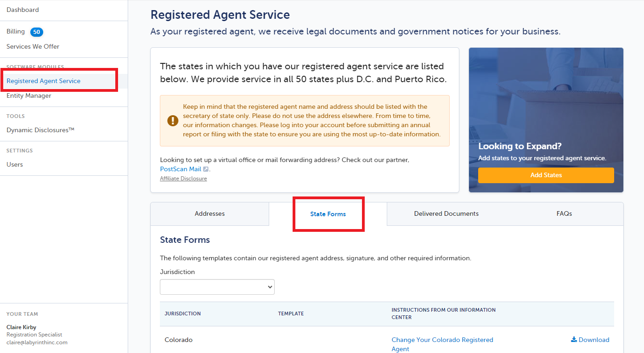
Task: Click the Add States button
Action: (546, 175)
